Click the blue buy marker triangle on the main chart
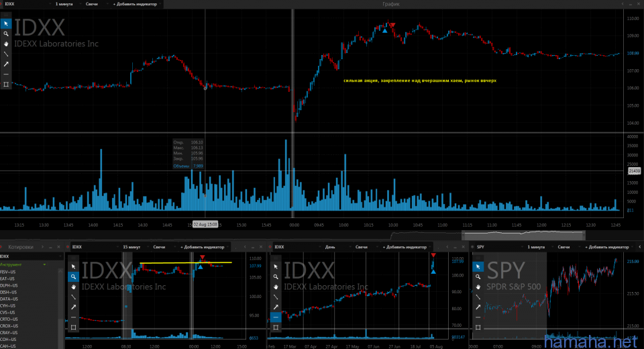Image resolution: width=644 pixels, height=349 pixels. [385, 30]
